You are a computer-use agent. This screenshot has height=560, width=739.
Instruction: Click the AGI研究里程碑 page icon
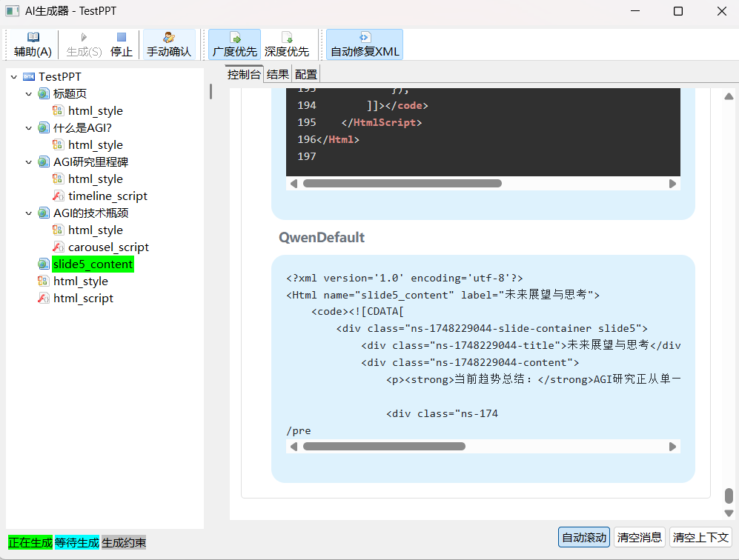pos(43,162)
